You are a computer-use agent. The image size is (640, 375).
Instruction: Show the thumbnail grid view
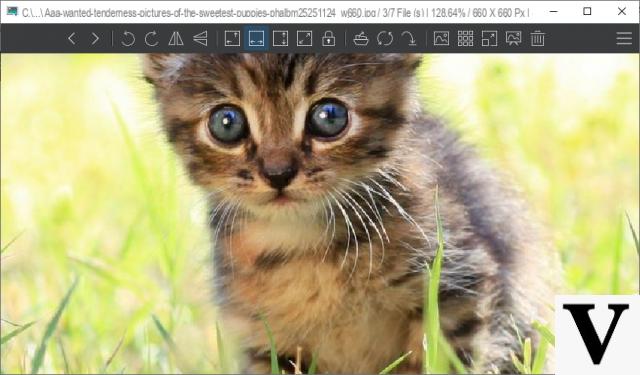click(x=465, y=39)
